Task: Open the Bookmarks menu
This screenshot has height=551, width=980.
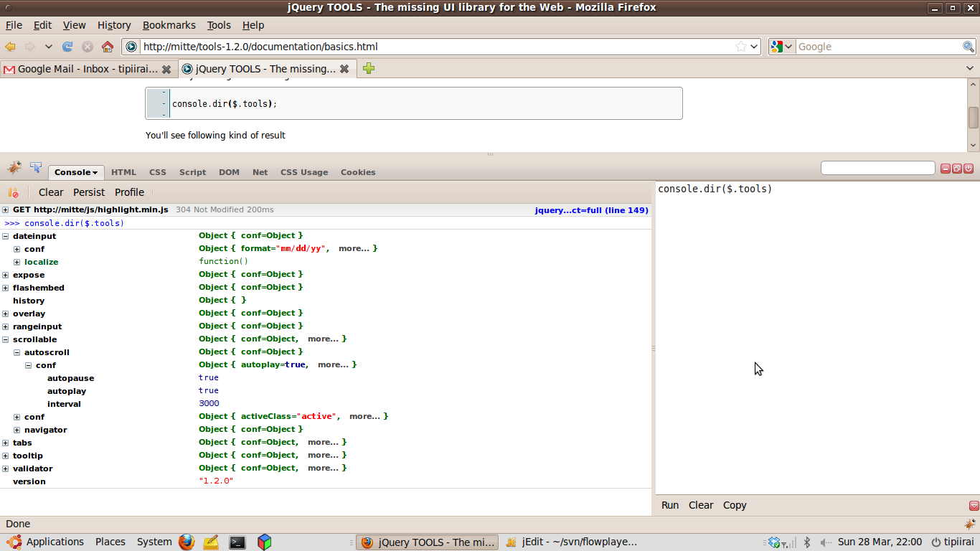Action: [169, 25]
